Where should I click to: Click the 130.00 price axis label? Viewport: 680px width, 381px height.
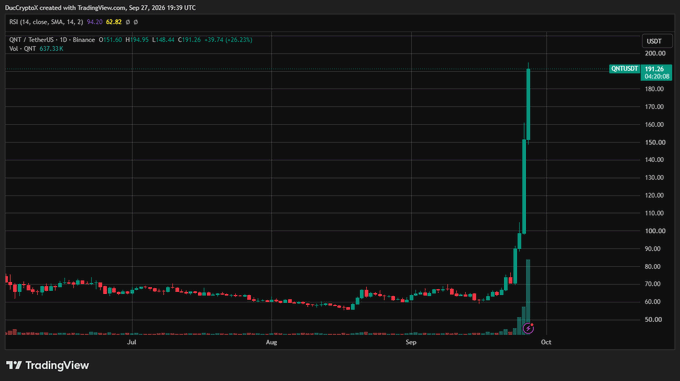(654, 177)
